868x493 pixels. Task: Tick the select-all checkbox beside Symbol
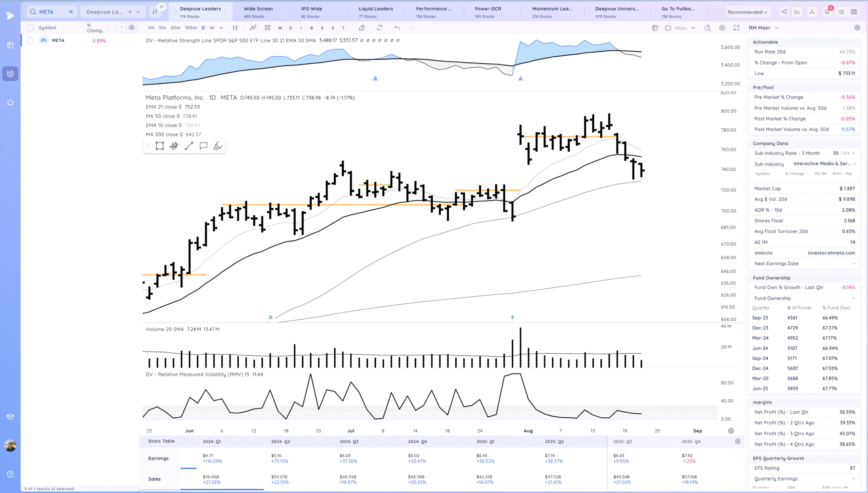31,27
